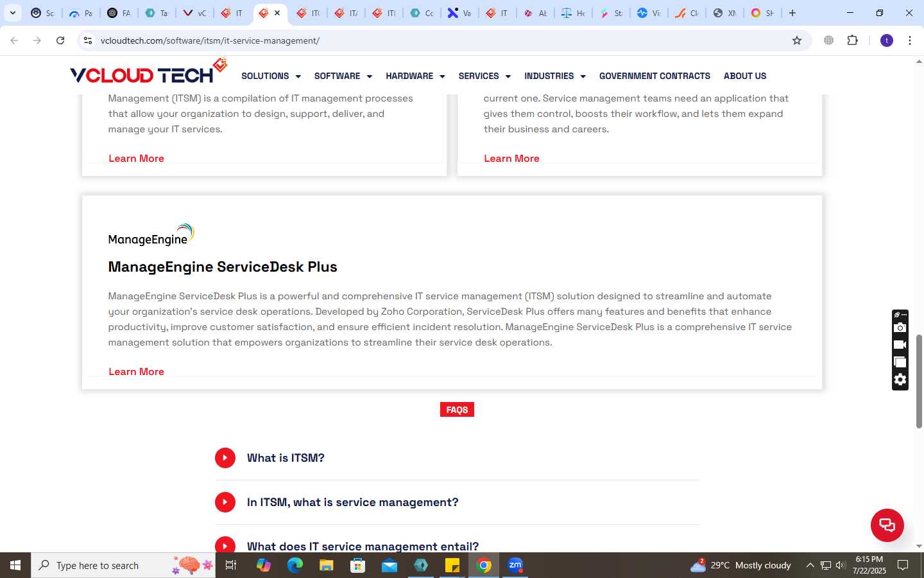Open the SOLUTIONS dropdown menu

coord(271,76)
